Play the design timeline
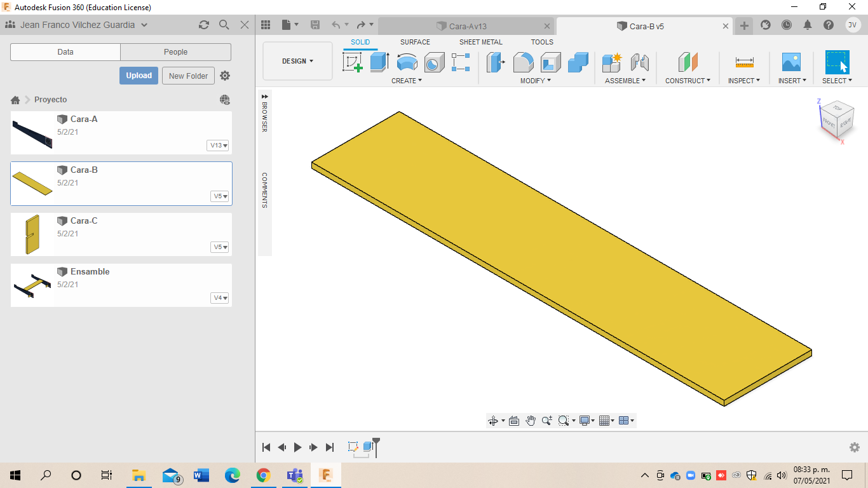 (297, 447)
